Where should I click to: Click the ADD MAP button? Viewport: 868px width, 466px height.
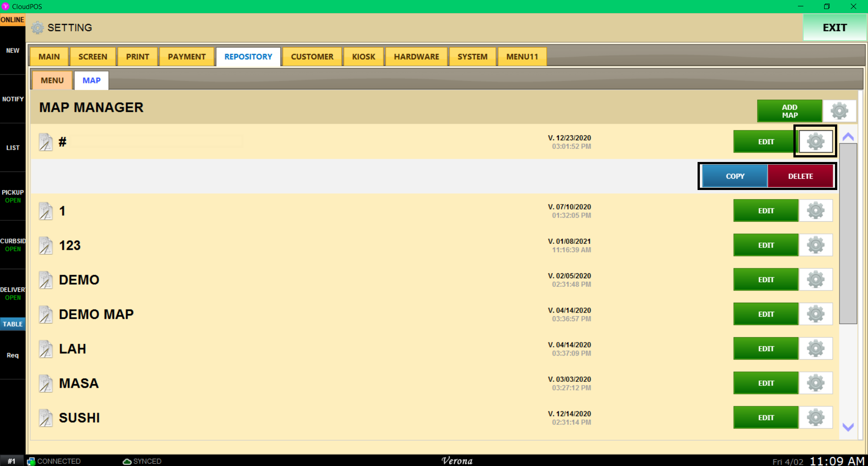[x=789, y=111]
